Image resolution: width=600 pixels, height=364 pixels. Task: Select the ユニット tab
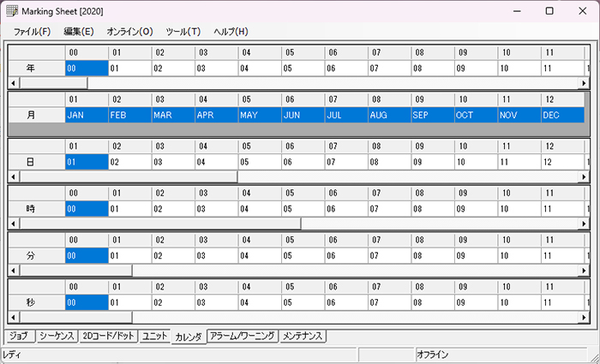[x=154, y=337]
